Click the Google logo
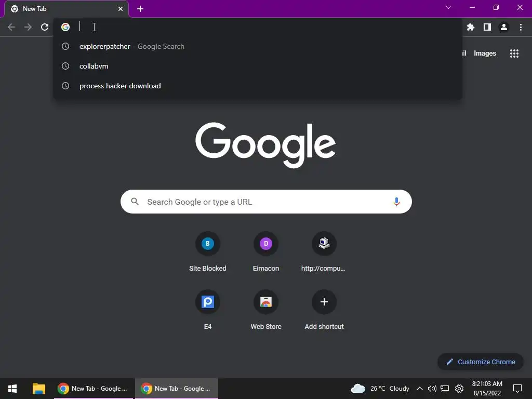 click(x=265, y=145)
